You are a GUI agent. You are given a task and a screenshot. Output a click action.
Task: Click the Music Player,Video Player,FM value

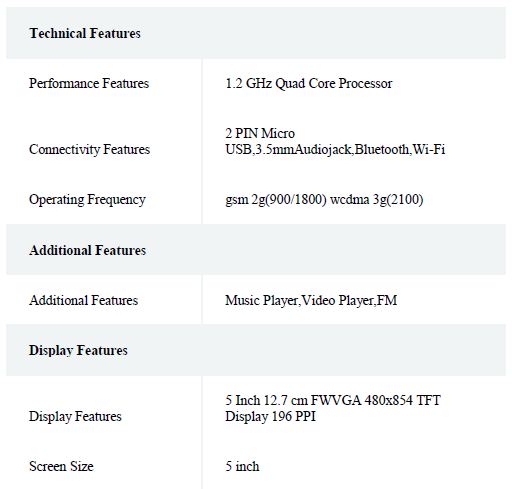click(311, 300)
